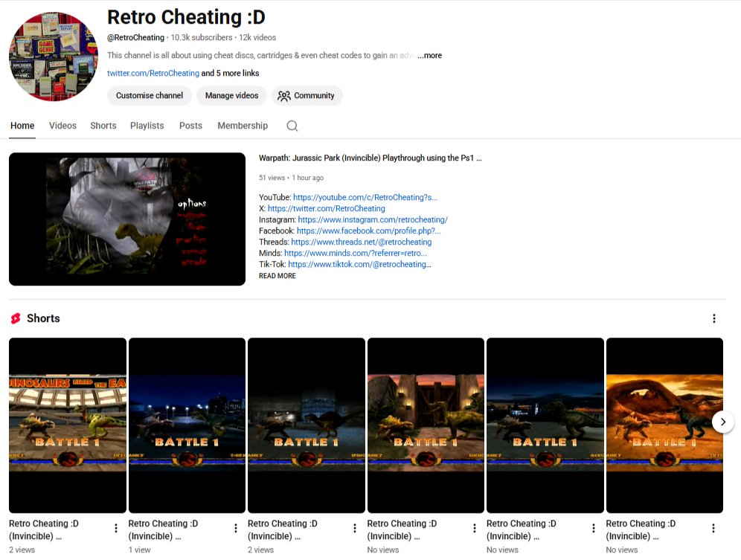Click READ MORE under the video description
The image size is (741, 560).
point(277,276)
